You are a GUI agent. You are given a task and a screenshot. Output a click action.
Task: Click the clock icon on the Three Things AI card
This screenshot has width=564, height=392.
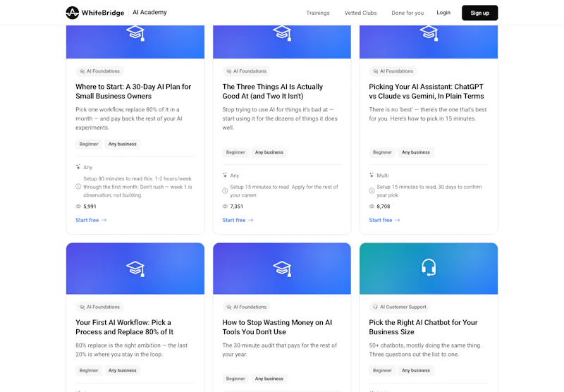tap(225, 191)
